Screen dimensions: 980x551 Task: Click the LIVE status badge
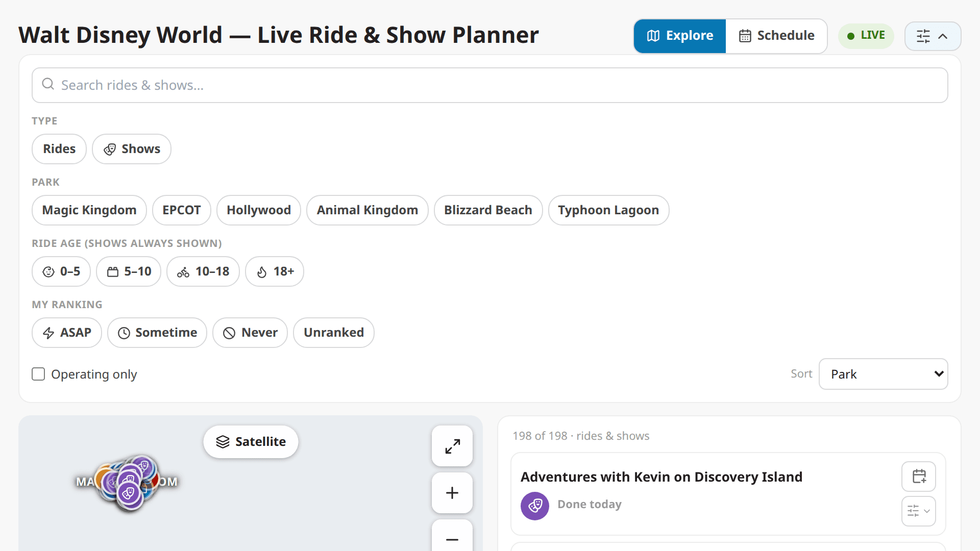coord(866,36)
